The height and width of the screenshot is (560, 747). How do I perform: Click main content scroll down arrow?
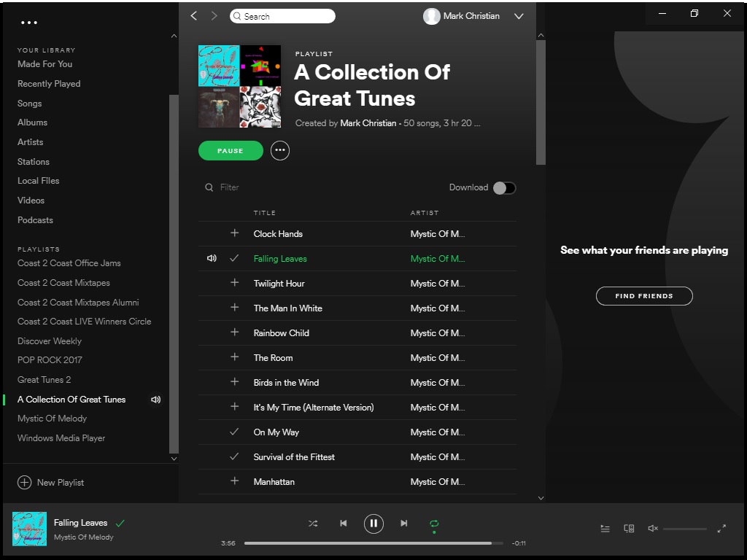[541, 498]
